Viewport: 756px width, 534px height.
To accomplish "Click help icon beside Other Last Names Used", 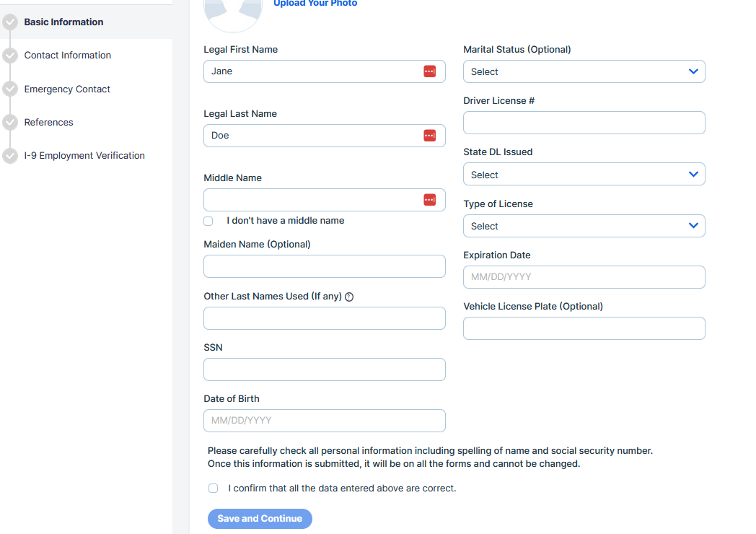I will click(x=349, y=297).
